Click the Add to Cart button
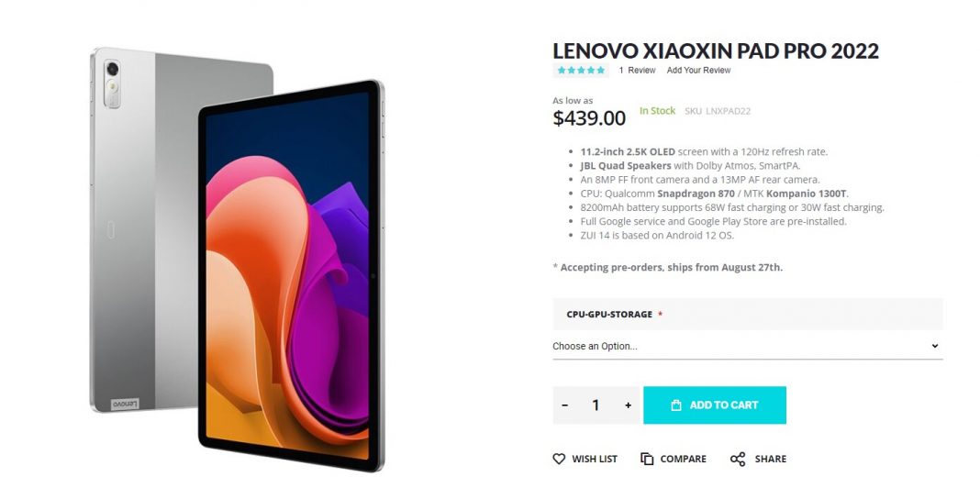Image resolution: width=980 pixels, height=477 pixels. [x=715, y=405]
